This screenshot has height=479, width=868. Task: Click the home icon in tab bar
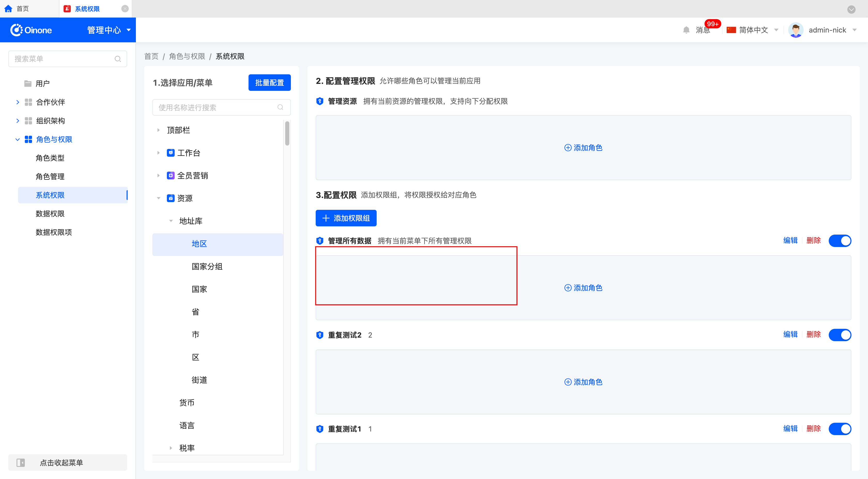[9, 9]
